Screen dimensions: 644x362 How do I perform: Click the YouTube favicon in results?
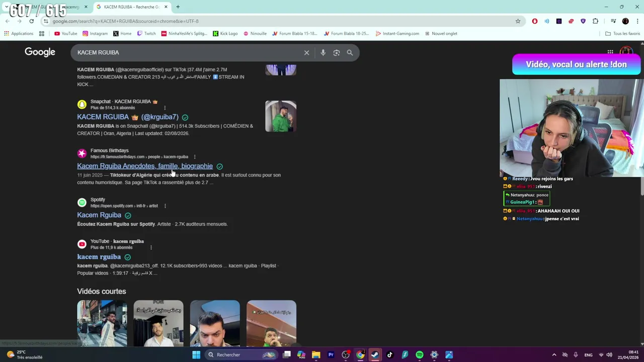coord(82,244)
